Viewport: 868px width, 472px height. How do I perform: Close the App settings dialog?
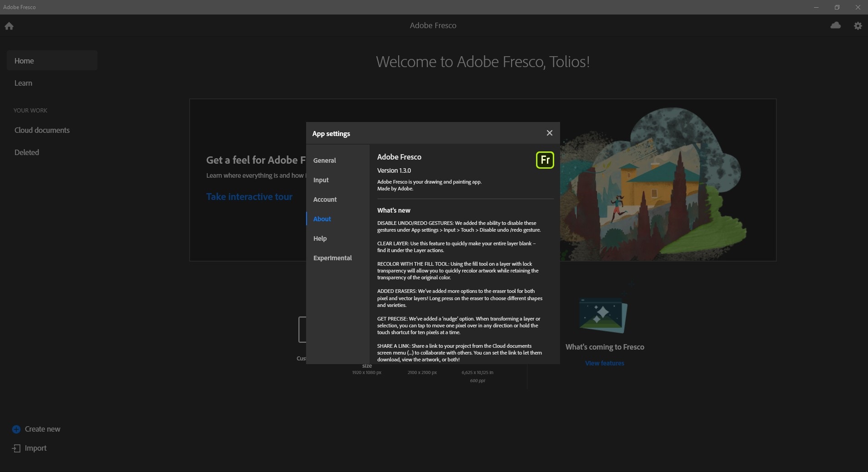pos(549,133)
